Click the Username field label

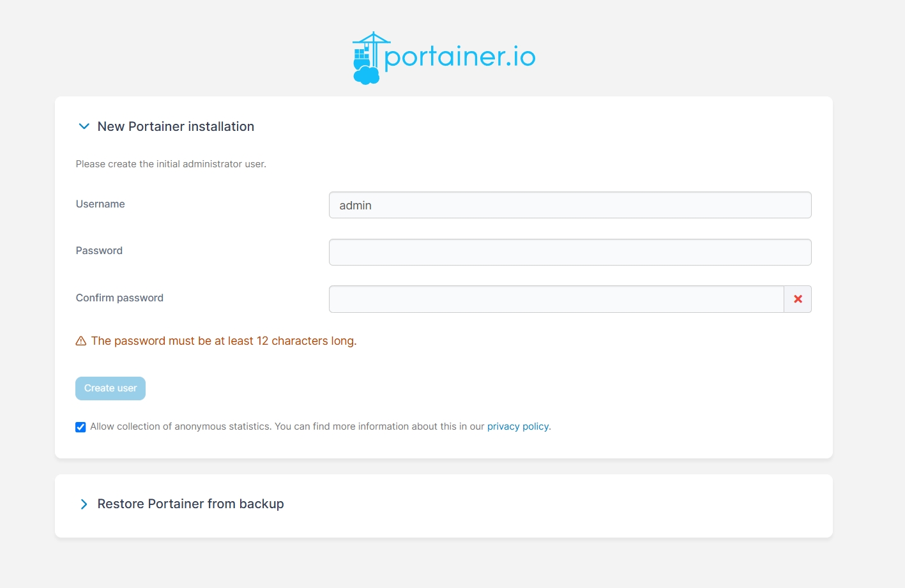(100, 204)
